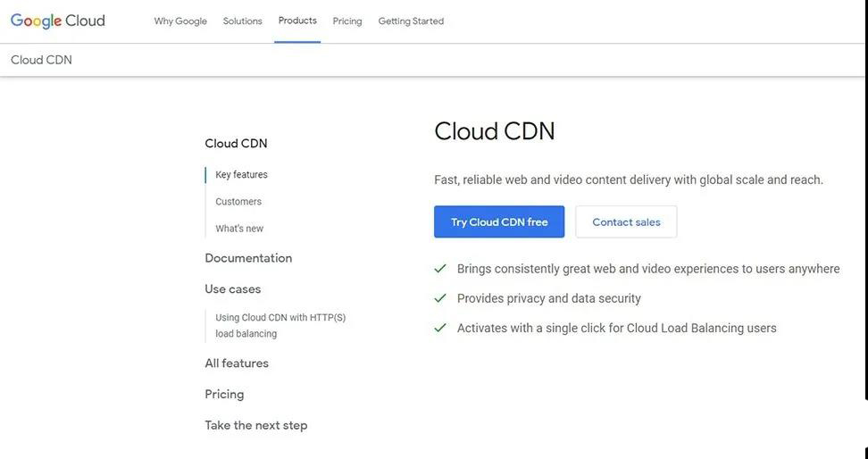The image size is (868, 459).
Task: Jump to All features section
Action: coord(237,363)
